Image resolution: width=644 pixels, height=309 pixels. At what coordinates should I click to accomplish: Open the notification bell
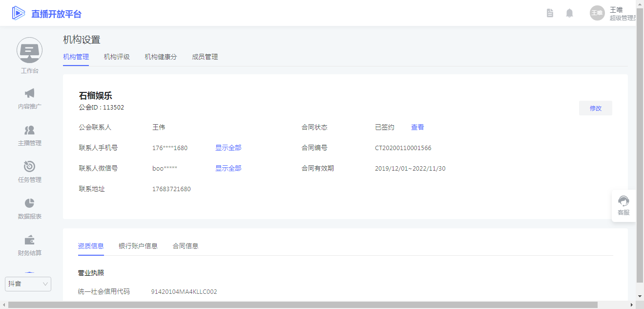tap(569, 13)
